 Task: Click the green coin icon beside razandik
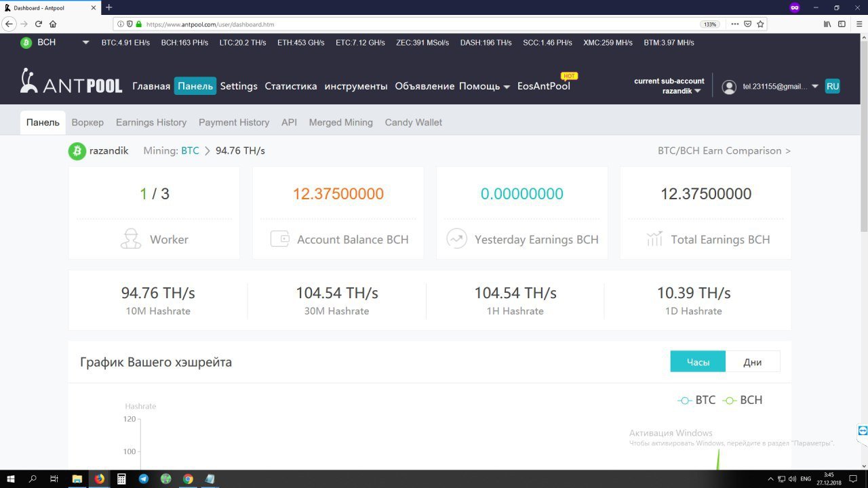pos(77,151)
